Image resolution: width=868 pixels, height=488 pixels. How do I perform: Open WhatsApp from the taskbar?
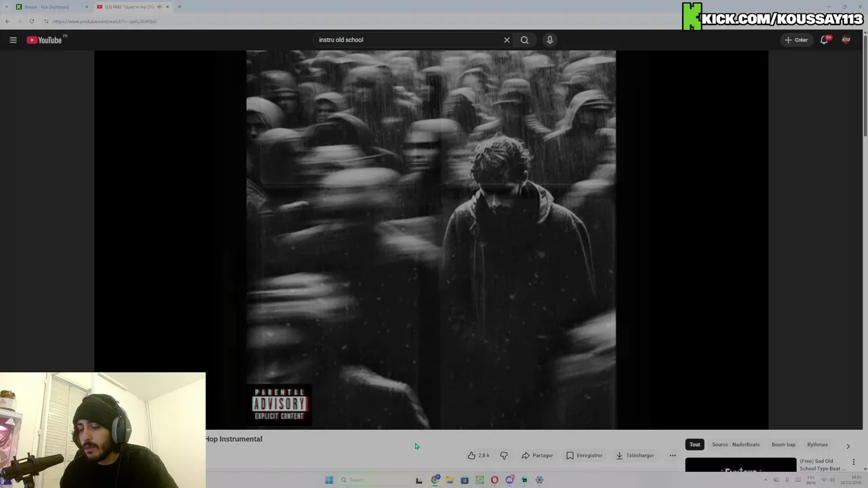click(479, 480)
